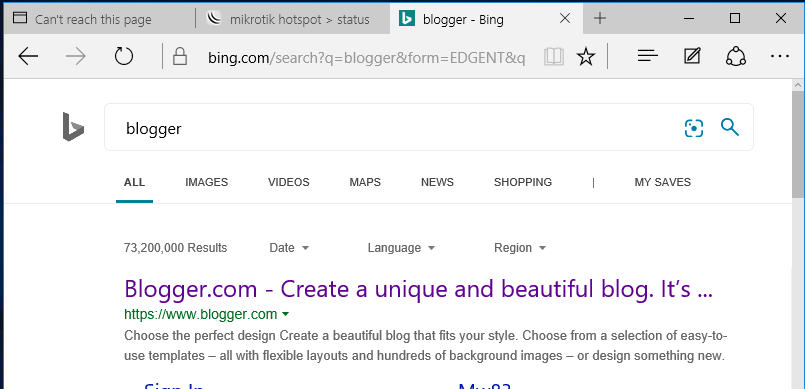Click the Bing logo
This screenshot has width=805, height=389.
(73, 126)
